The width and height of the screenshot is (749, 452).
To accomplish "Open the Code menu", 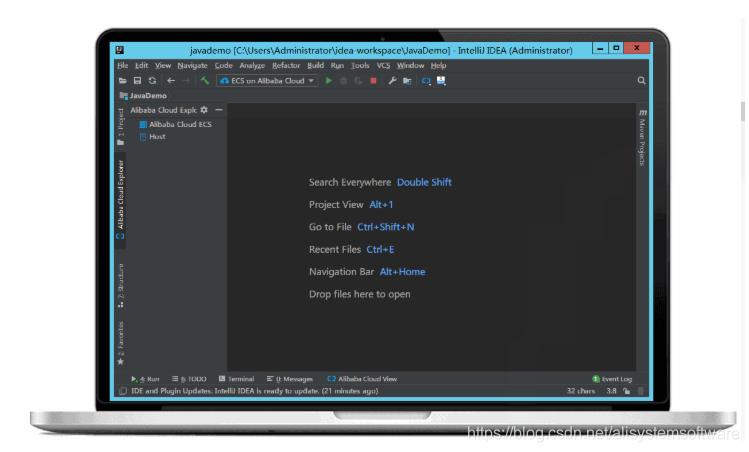I will coord(224,65).
